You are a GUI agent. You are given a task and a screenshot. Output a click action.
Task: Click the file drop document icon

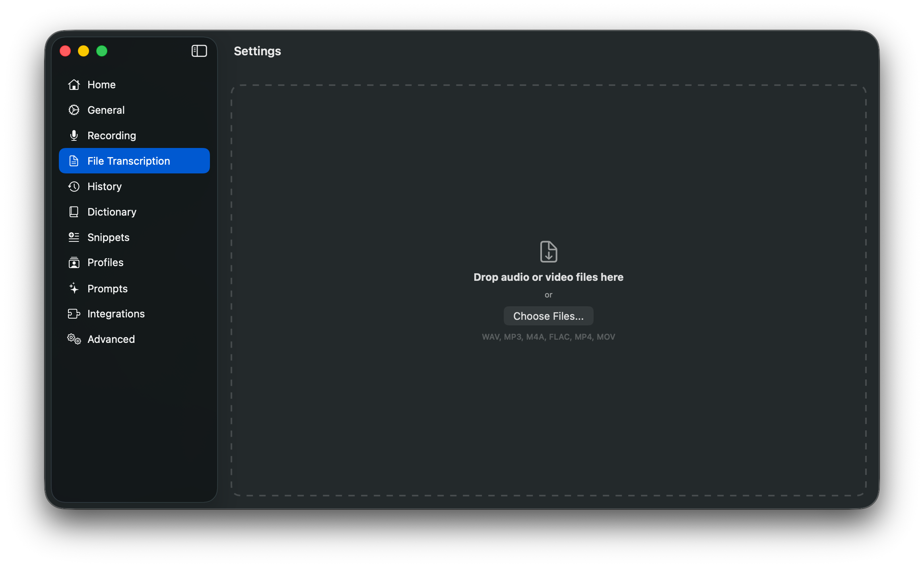click(x=548, y=251)
